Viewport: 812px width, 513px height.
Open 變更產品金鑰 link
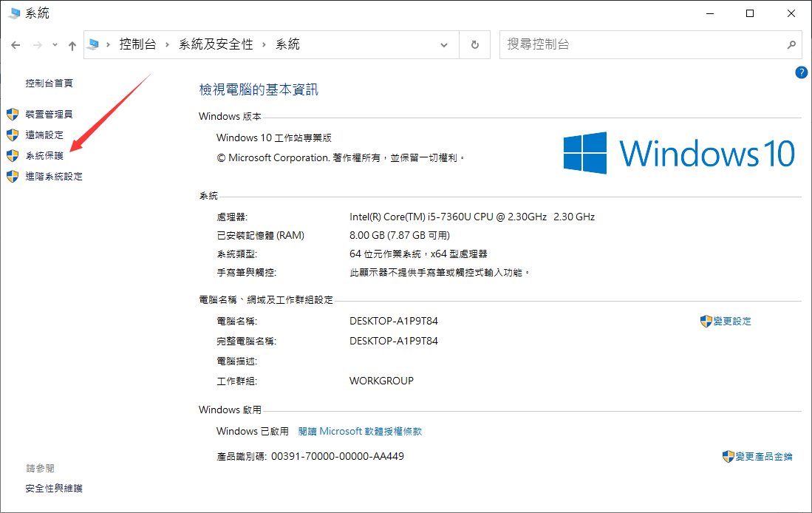(x=764, y=457)
